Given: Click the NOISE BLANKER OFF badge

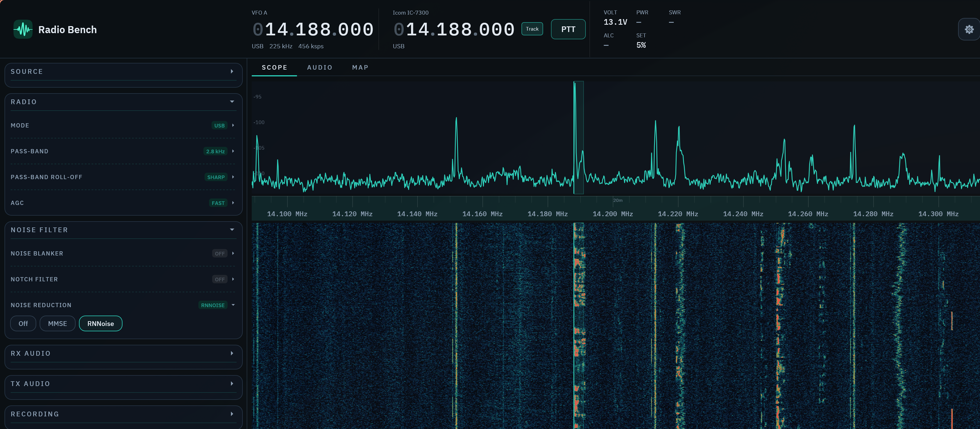Looking at the screenshot, I should point(219,254).
